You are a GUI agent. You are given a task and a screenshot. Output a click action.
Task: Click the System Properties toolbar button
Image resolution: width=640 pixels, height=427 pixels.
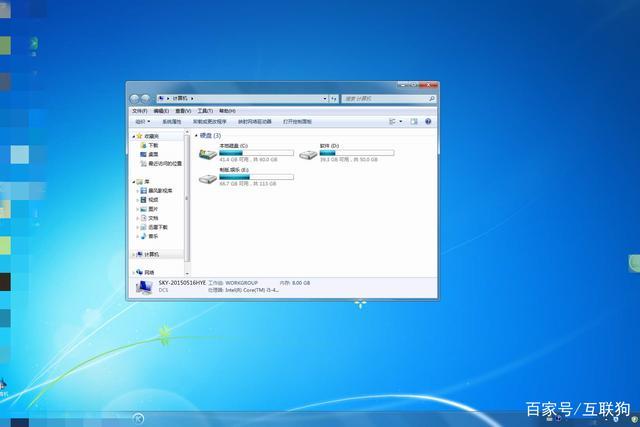(173, 121)
